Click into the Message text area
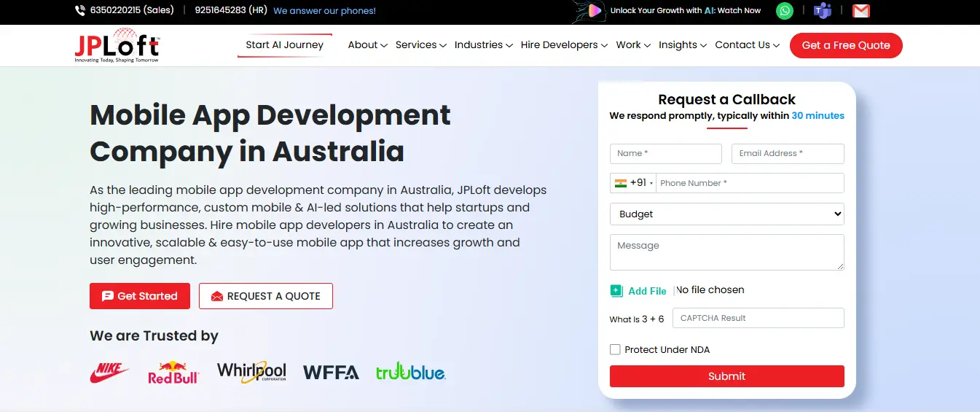This screenshot has width=980, height=412. click(x=727, y=252)
